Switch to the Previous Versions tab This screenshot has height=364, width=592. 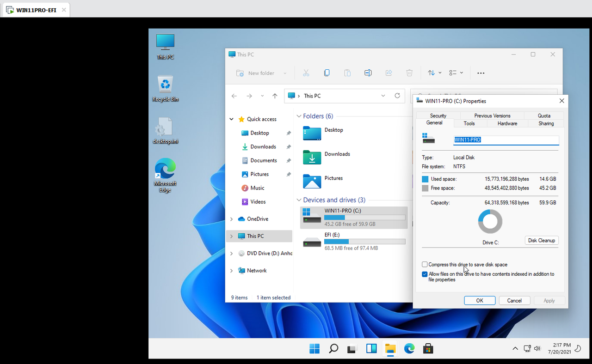pyautogui.click(x=492, y=116)
